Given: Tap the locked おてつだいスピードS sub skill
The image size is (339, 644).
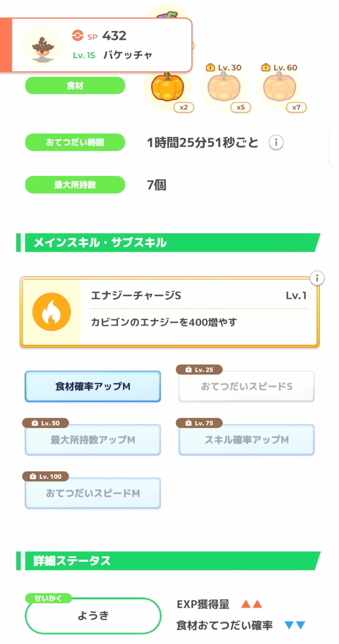Looking at the screenshot, I should pos(246,386).
